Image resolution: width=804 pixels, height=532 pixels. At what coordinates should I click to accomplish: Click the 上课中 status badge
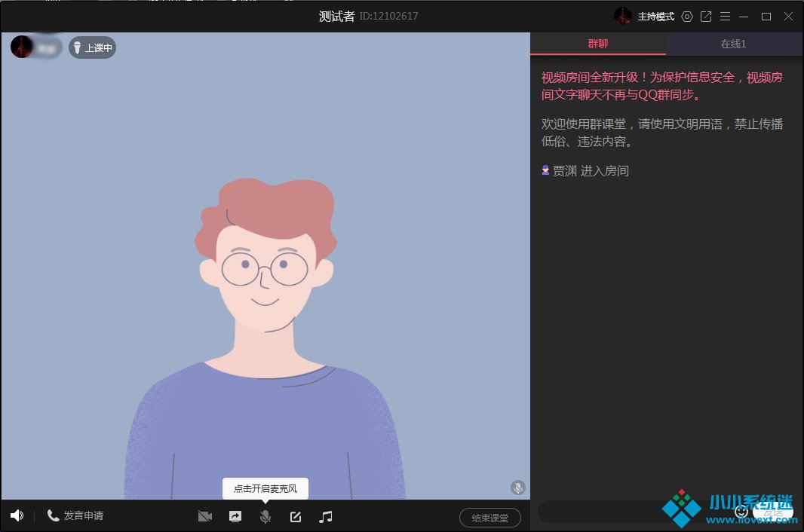click(x=92, y=47)
